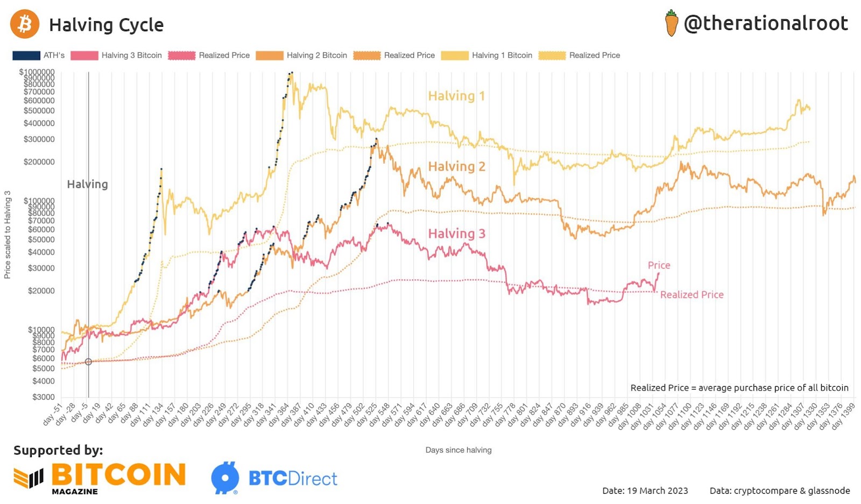Click the @therationalroot handle text

tap(766, 23)
